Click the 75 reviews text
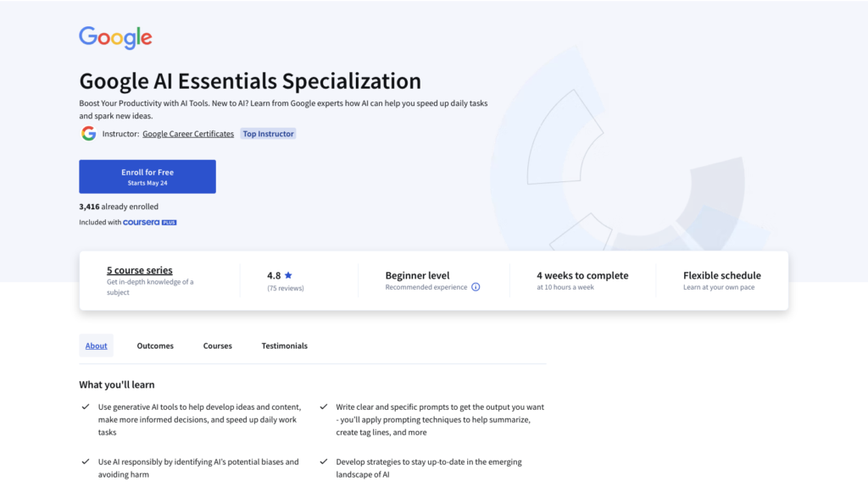The image size is (868, 492). 286,288
